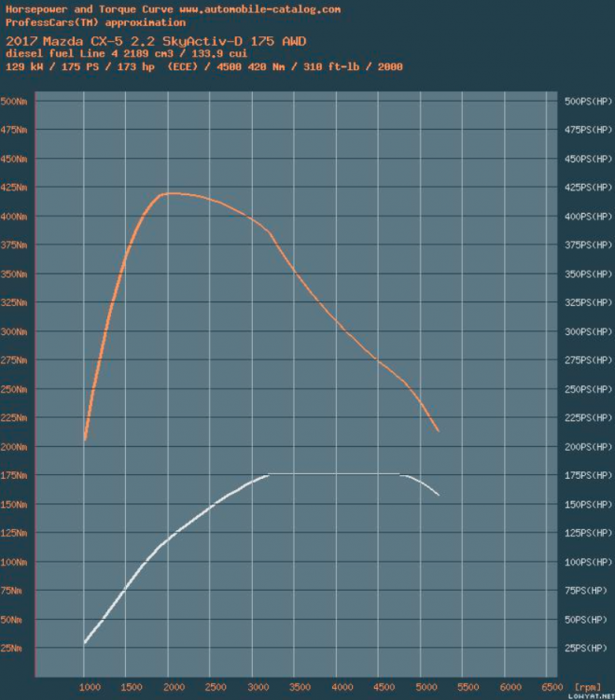Image resolution: width=615 pixels, height=700 pixels.
Task: Click the 175PS(HP) right axis label
Action: click(586, 476)
